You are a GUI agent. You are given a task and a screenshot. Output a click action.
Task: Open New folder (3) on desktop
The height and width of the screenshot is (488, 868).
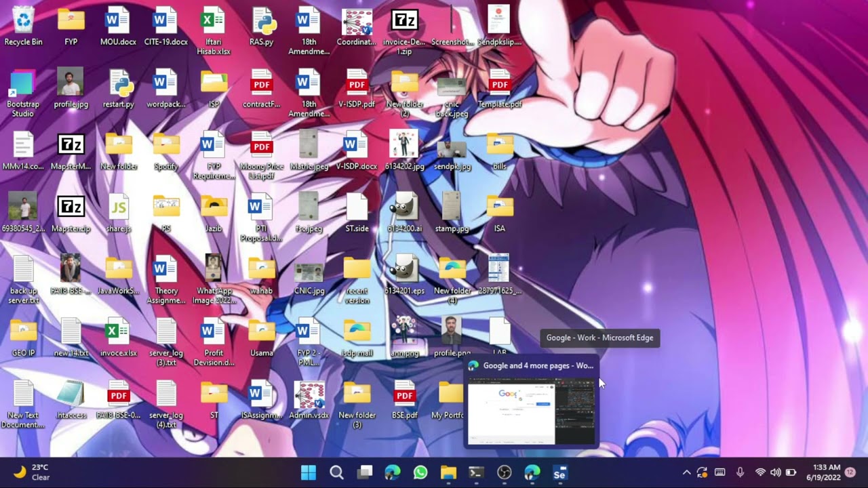point(357,405)
